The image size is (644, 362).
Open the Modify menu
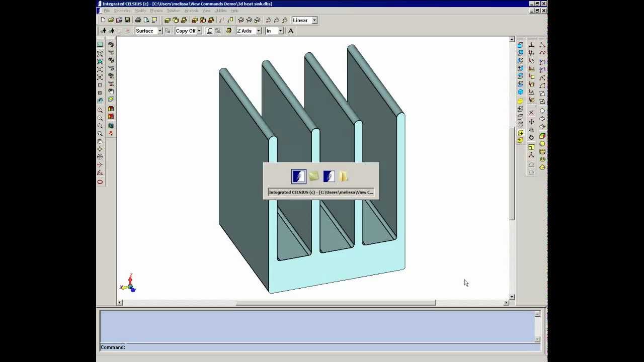tap(140, 11)
